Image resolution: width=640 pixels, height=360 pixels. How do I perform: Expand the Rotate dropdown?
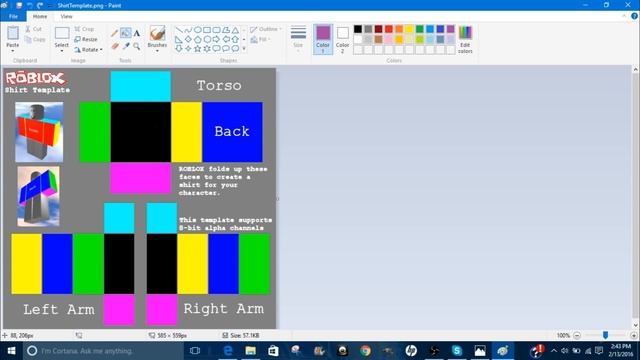pos(101,49)
